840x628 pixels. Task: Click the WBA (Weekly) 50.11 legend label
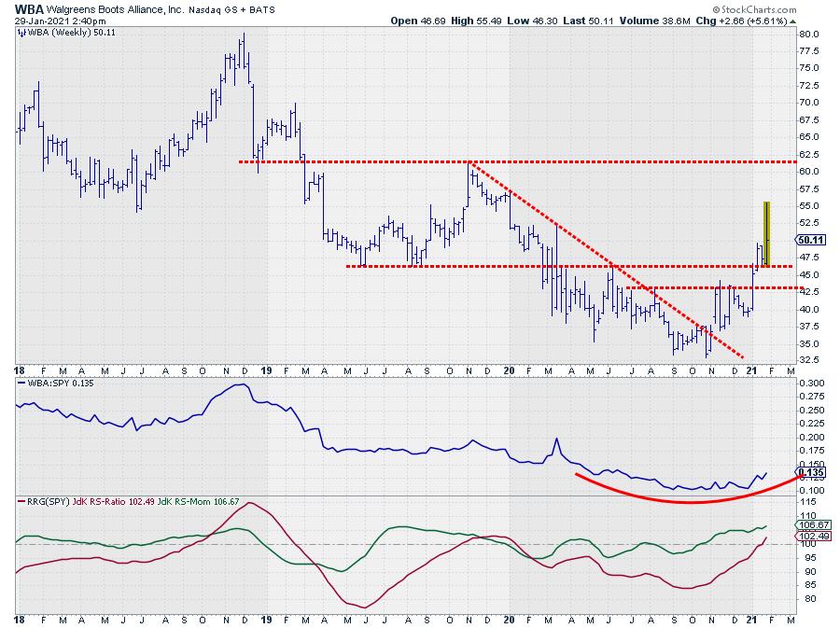(x=62, y=32)
